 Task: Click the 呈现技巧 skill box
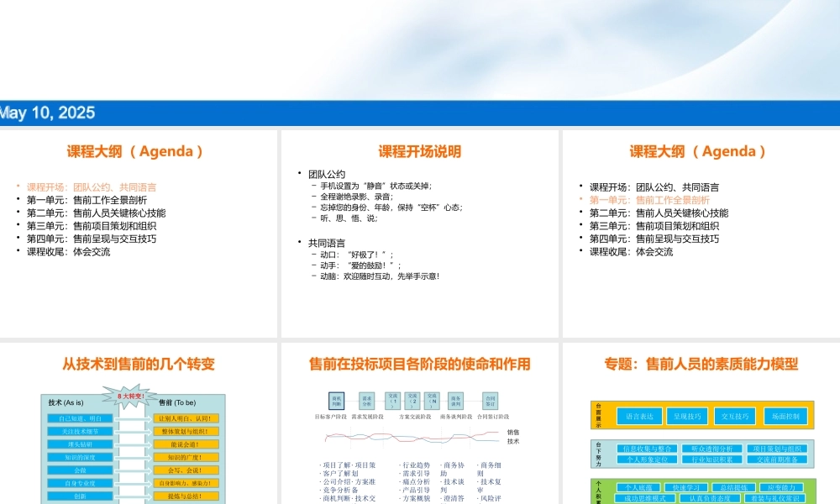pos(687,416)
